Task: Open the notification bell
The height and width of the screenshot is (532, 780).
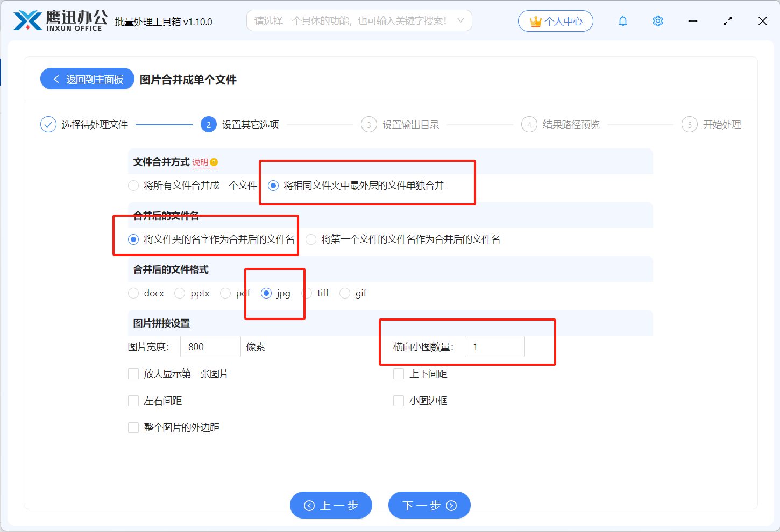Action: [623, 21]
